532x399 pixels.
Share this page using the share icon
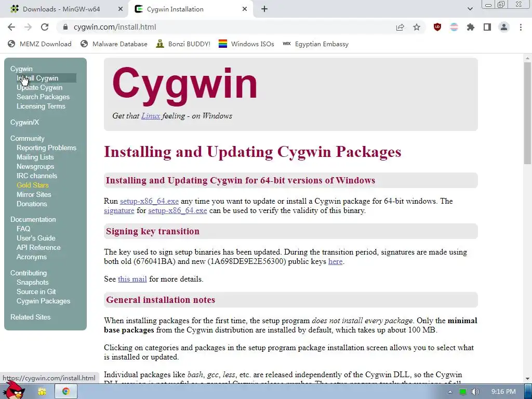point(400,27)
